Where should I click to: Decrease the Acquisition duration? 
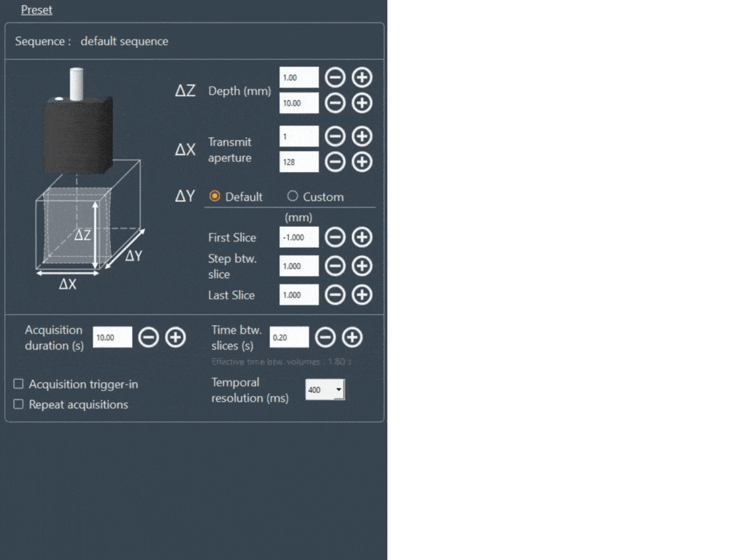coord(149,337)
